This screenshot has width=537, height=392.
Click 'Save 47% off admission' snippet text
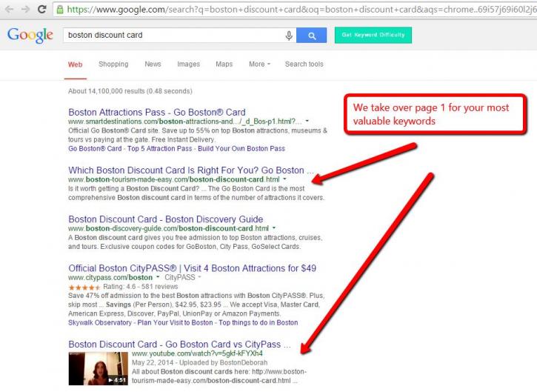coord(196,305)
